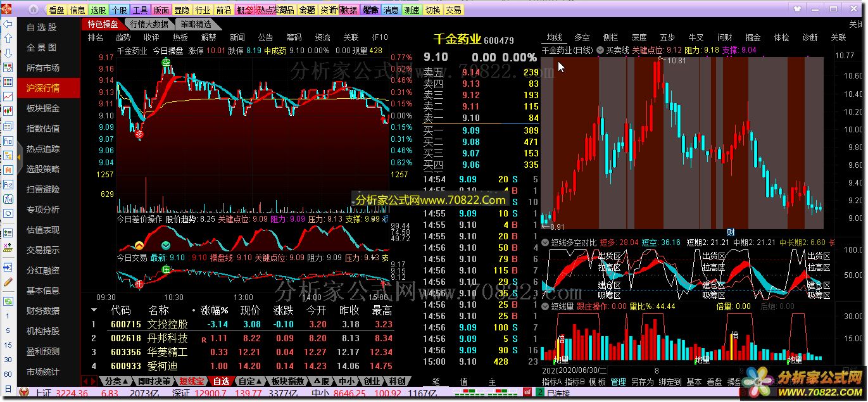868x402 pixels.
Task: Click the grid list icon in the left strip
Action: pos(8,82)
